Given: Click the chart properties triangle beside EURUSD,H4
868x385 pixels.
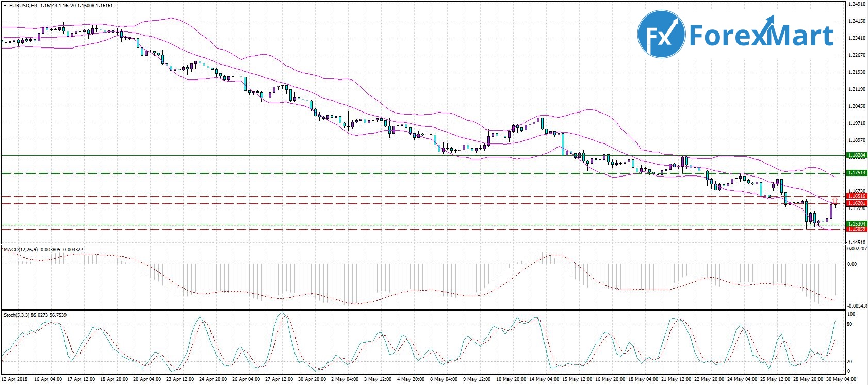Looking at the screenshot, I should (5, 6).
